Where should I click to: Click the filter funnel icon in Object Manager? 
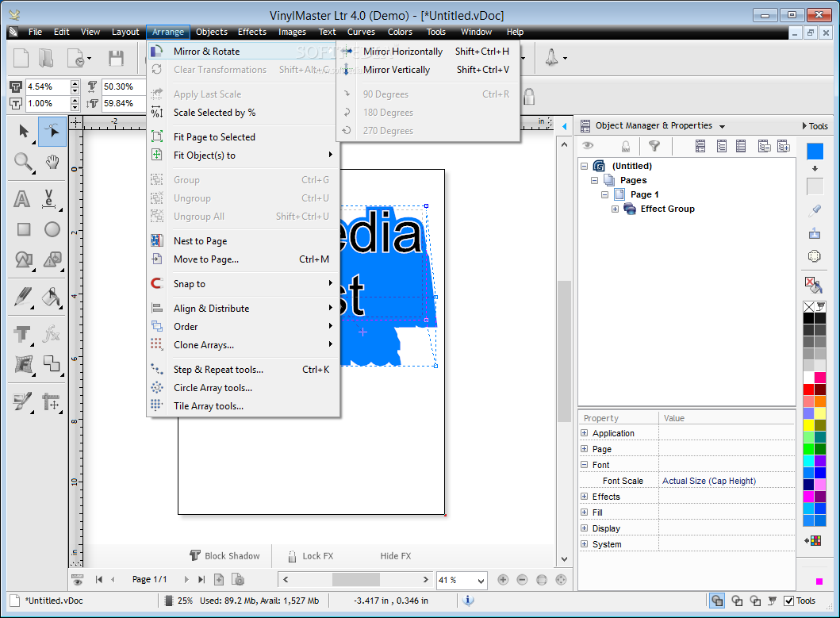click(654, 146)
